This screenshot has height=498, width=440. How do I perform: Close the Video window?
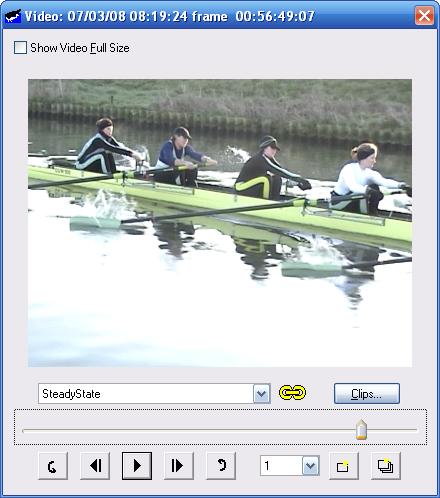[424, 16]
